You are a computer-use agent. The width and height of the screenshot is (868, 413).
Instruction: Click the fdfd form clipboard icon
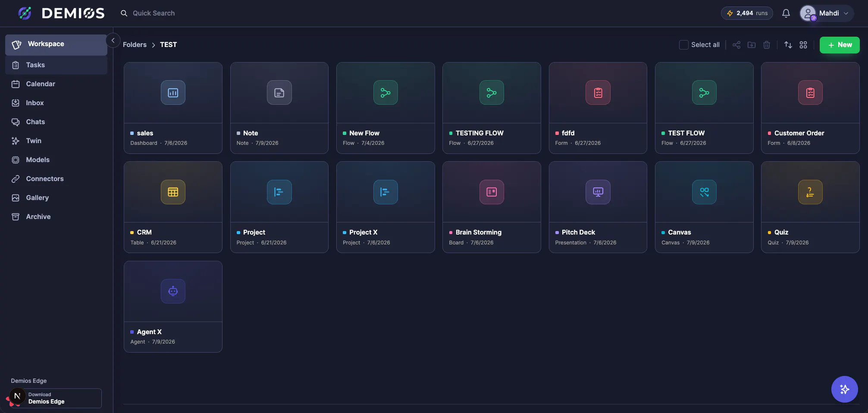click(x=598, y=93)
